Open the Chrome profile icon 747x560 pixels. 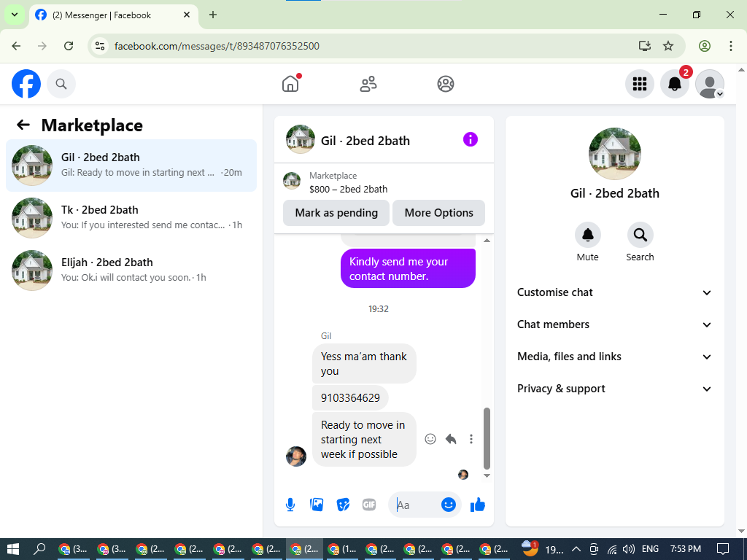point(705,46)
